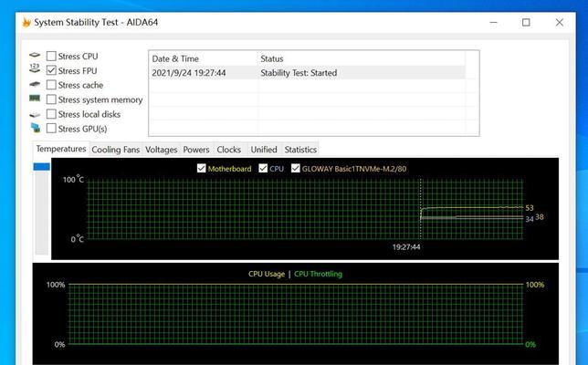Toggle the CPU temperature graph checkbox
588x365 pixels.
click(263, 168)
